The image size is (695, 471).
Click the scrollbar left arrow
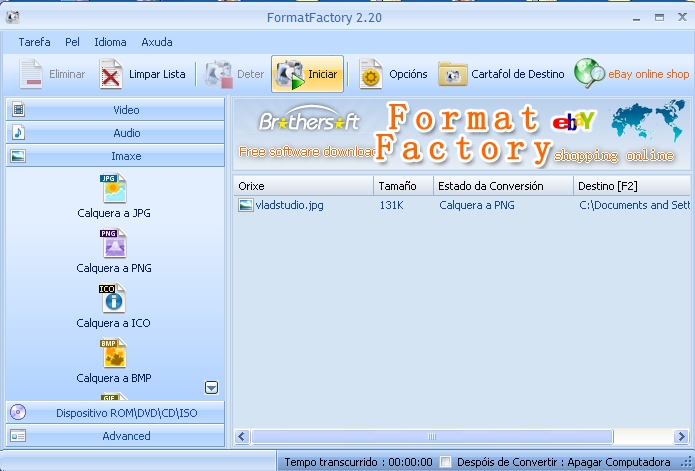click(x=242, y=436)
